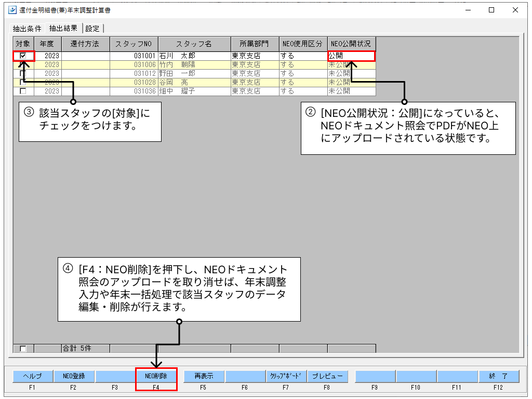
Task: Click the スタッフNO column header
Action: [134, 44]
